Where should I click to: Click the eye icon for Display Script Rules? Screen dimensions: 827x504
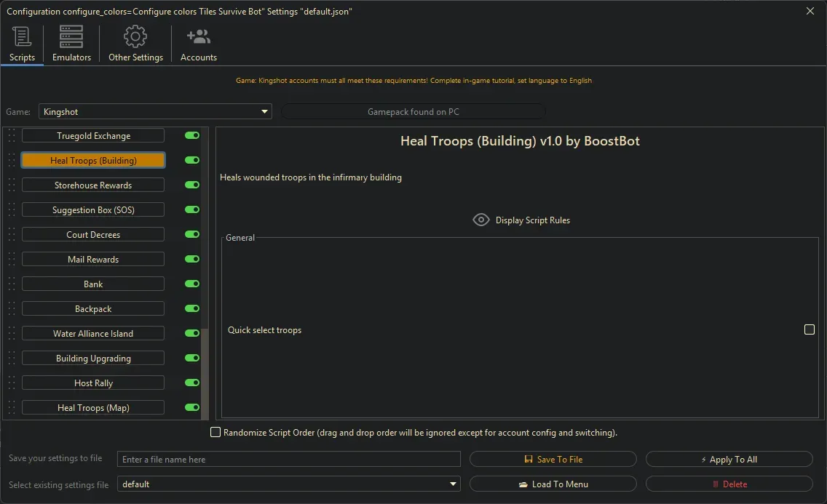coord(480,220)
